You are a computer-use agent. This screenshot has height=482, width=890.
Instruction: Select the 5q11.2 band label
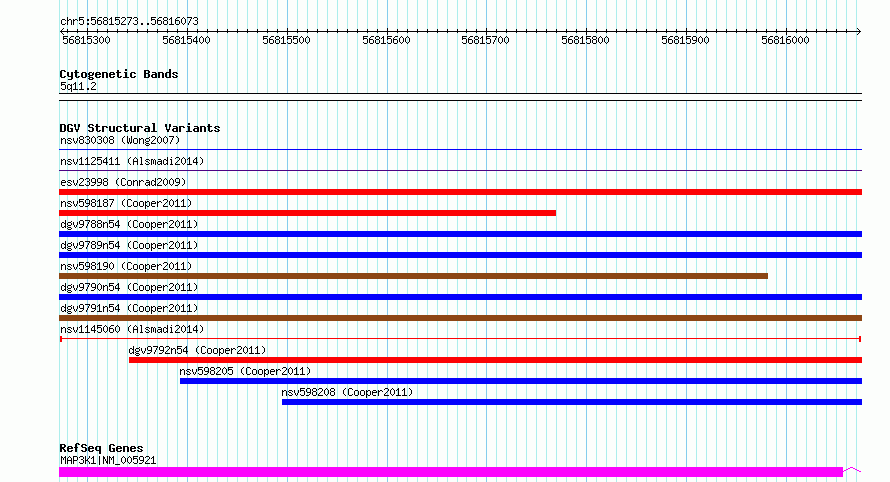(78, 86)
